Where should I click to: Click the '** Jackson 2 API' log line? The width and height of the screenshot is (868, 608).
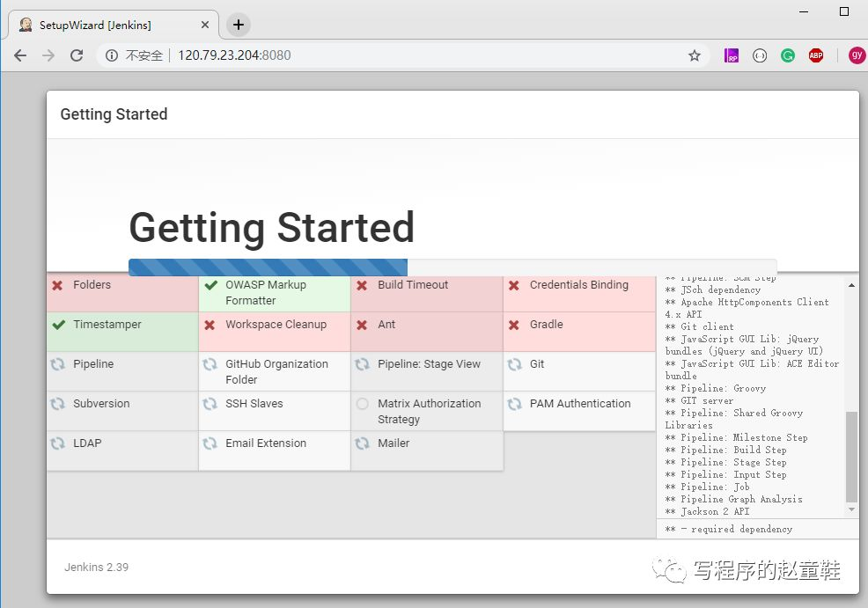click(x=707, y=512)
